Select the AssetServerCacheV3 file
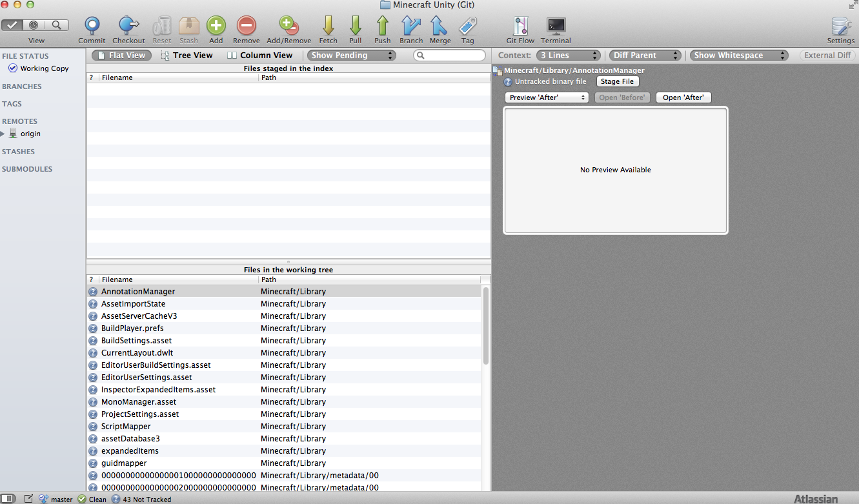 coord(284,316)
